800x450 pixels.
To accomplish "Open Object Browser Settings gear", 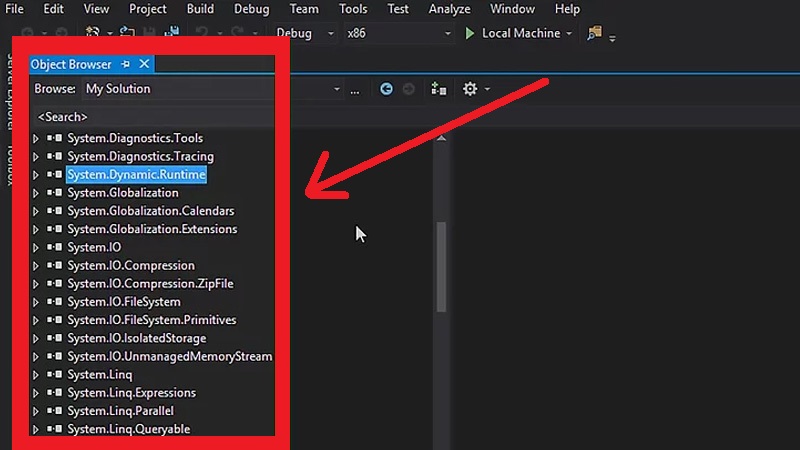I will click(x=470, y=89).
